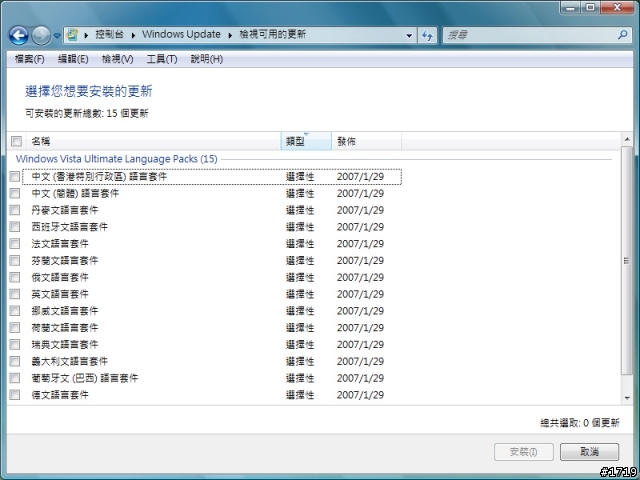The width and height of the screenshot is (640, 480).
Task: Open the 檔案(F) menu
Action: pyautogui.click(x=29, y=59)
